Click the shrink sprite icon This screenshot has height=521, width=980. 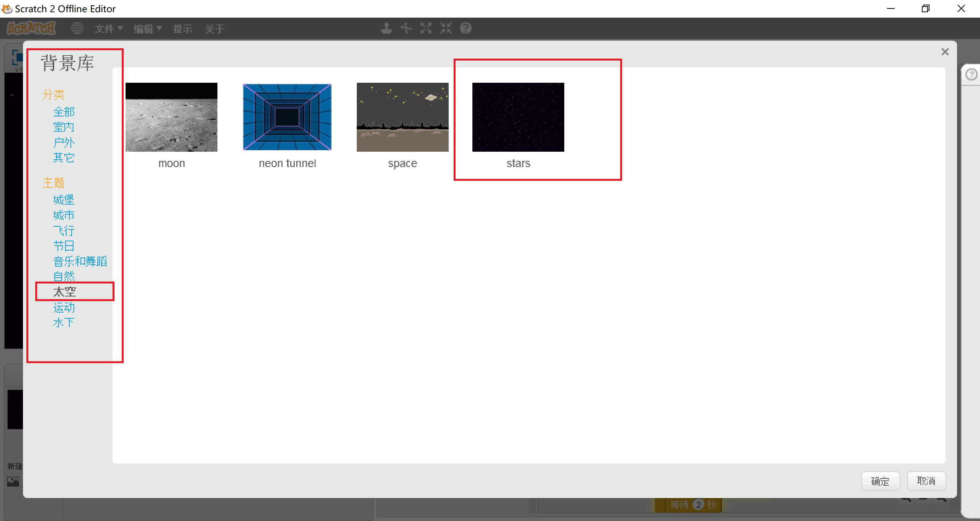tap(446, 28)
